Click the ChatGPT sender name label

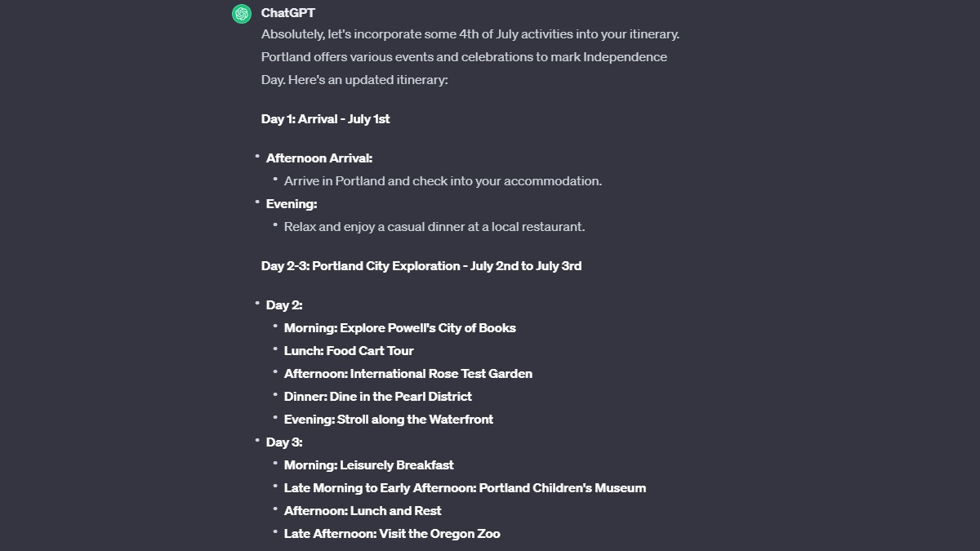(x=287, y=13)
